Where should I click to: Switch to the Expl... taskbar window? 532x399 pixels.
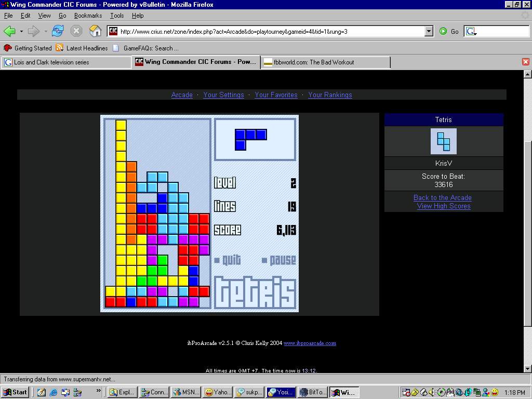point(123,392)
